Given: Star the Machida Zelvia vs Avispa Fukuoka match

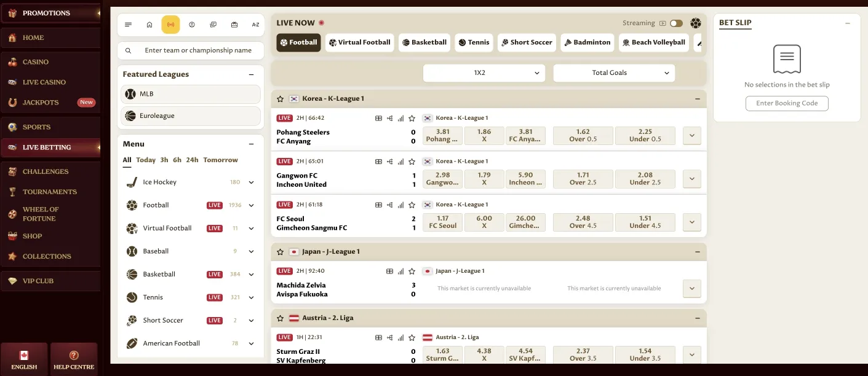Looking at the screenshot, I should (412, 271).
